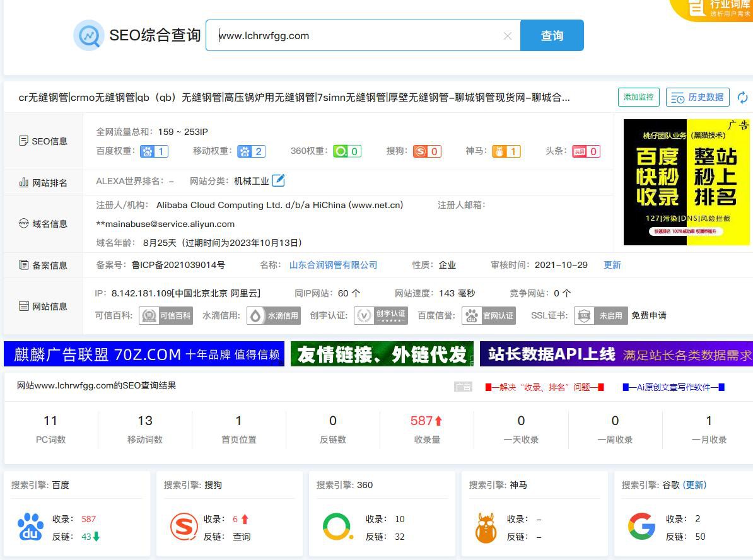Click the red 解决收录、排名问题 ad link

click(x=545, y=387)
